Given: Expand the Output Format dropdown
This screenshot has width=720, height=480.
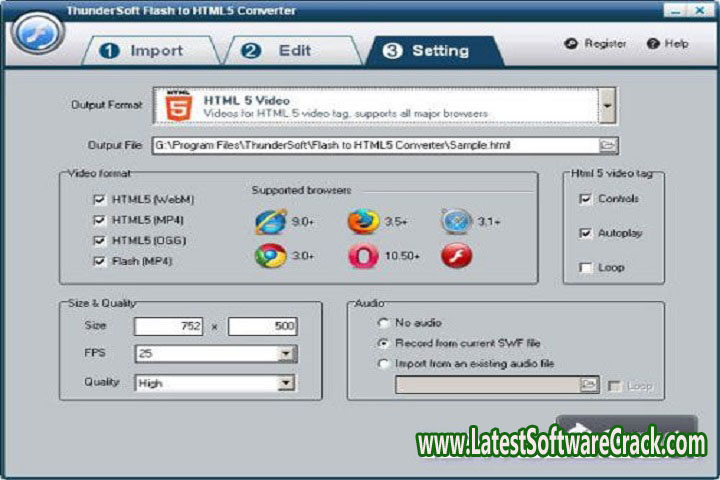Looking at the screenshot, I should pyautogui.click(x=608, y=105).
